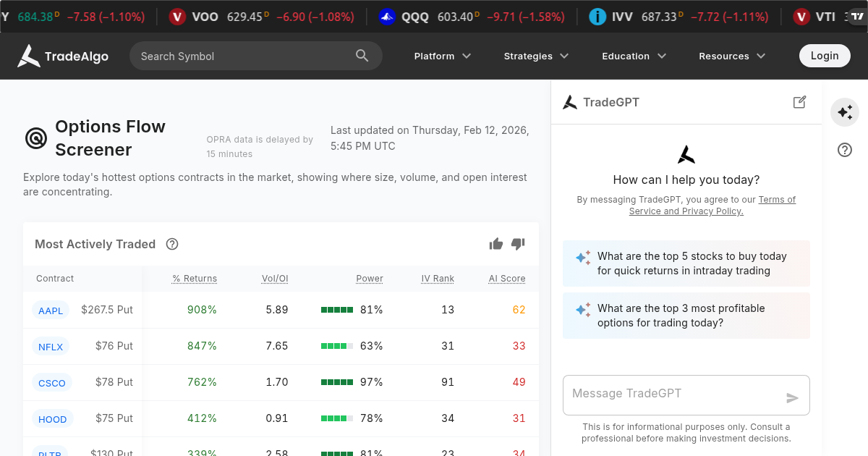The image size is (868, 456).
Task: Click the send message arrow icon
Action: pyautogui.click(x=793, y=398)
